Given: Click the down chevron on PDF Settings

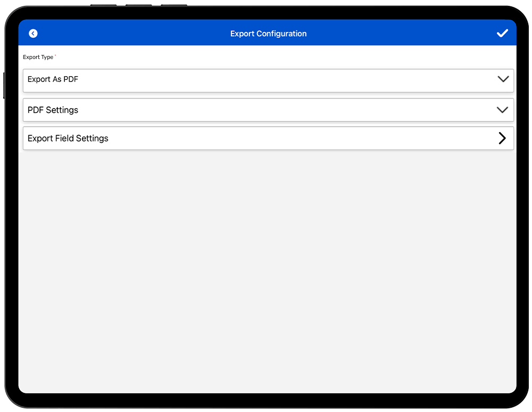Looking at the screenshot, I should [x=502, y=110].
